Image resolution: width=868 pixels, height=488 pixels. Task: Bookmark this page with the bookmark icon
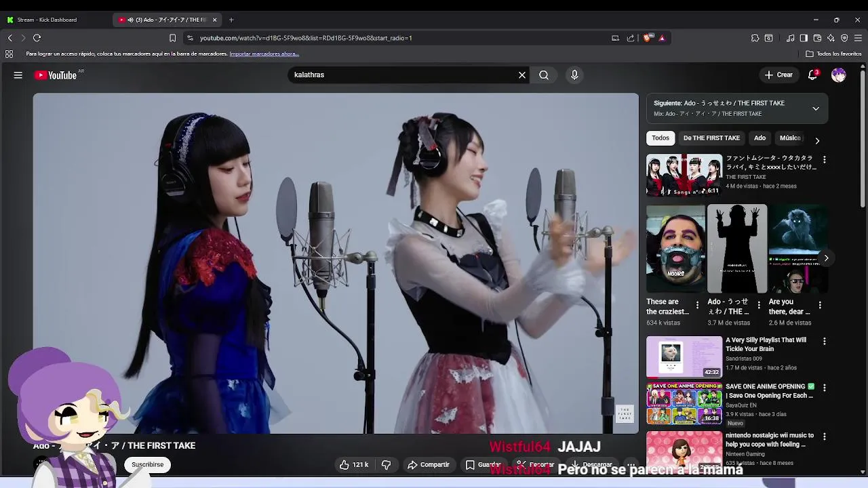(172, 38)
